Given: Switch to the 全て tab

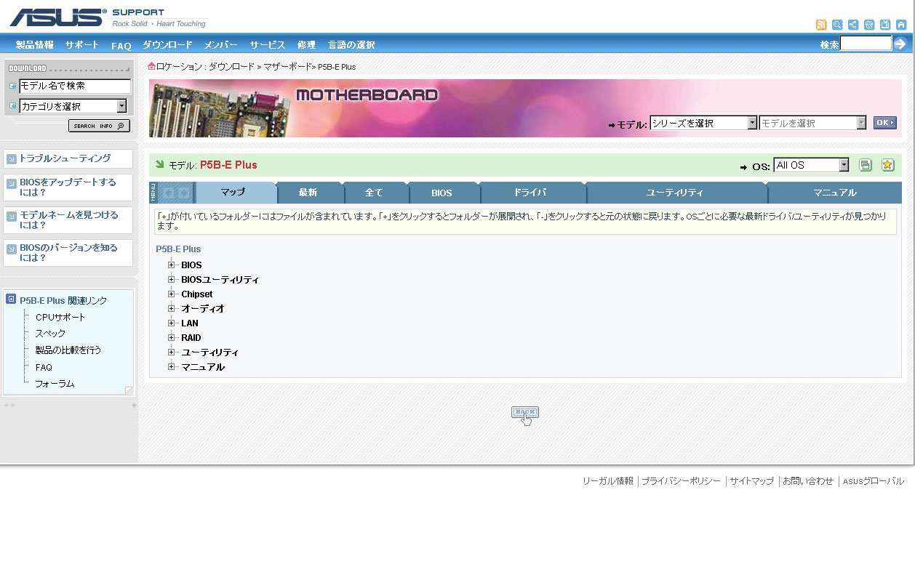Looking at the screenshot, I should [x=375, y=193].
